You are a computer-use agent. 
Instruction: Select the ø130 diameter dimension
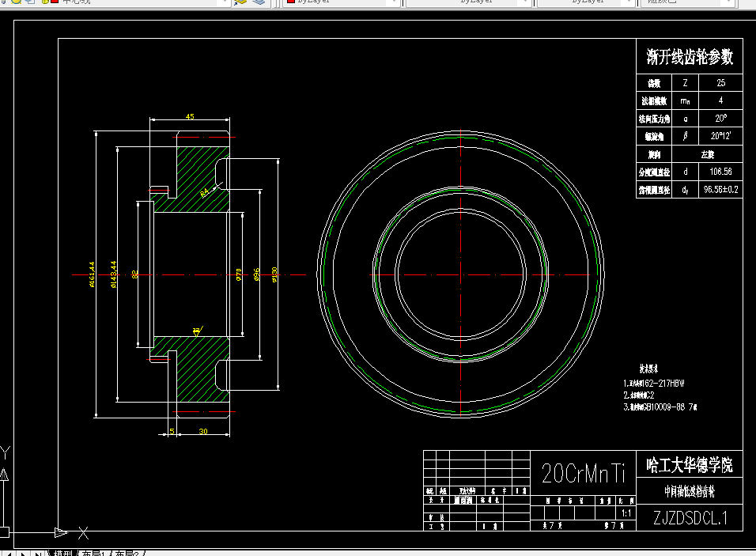(x=274, y=274)
